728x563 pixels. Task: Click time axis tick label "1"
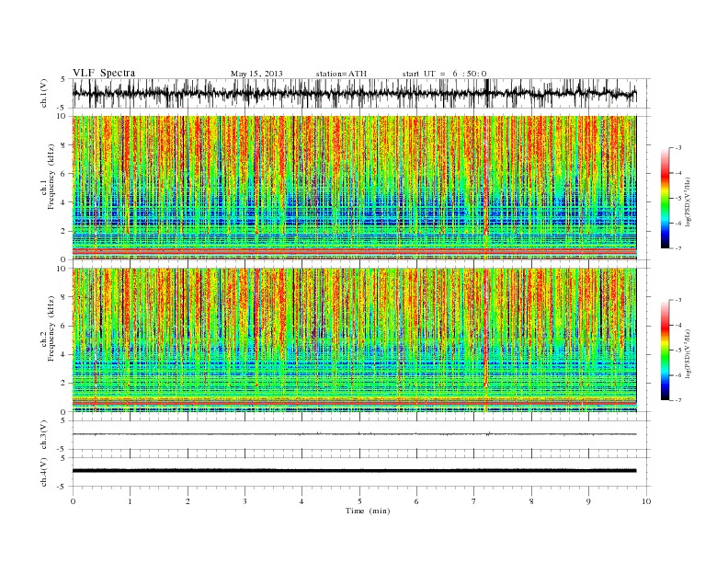tap(131, 501)
